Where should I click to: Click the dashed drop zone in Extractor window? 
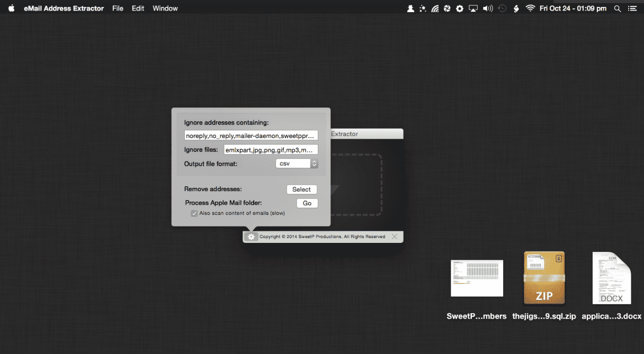pos(356,185)
